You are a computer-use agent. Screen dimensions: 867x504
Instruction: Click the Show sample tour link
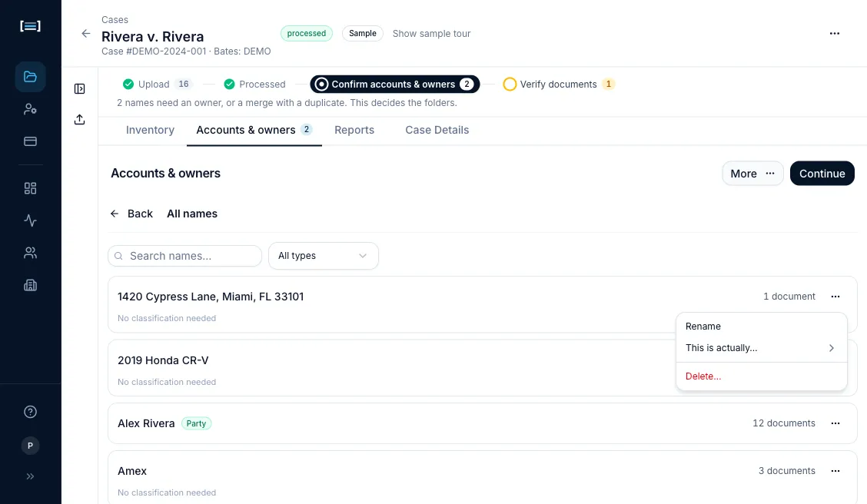pos(431,34)
